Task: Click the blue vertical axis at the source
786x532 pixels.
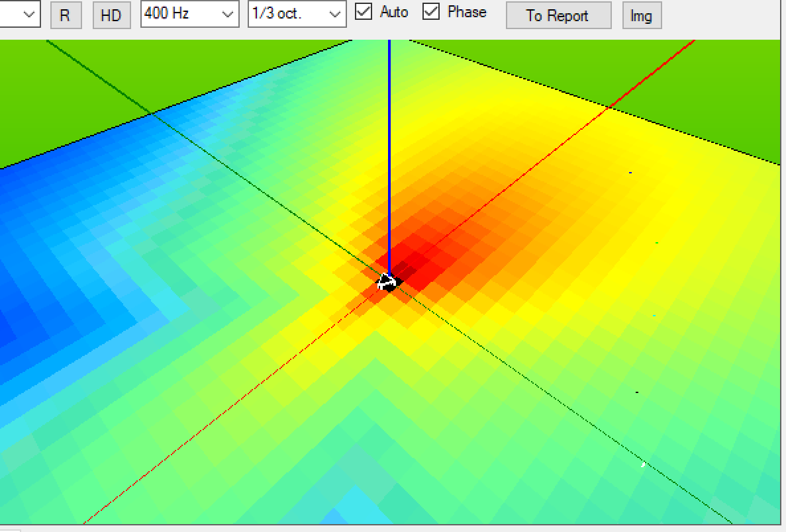Action: pyautogui.click(x=389, y=165)
